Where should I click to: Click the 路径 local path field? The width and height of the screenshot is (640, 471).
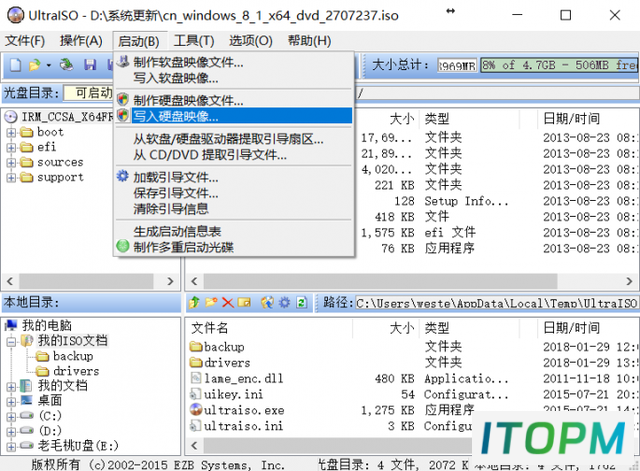pyautogui.click(x=497, y=303)
